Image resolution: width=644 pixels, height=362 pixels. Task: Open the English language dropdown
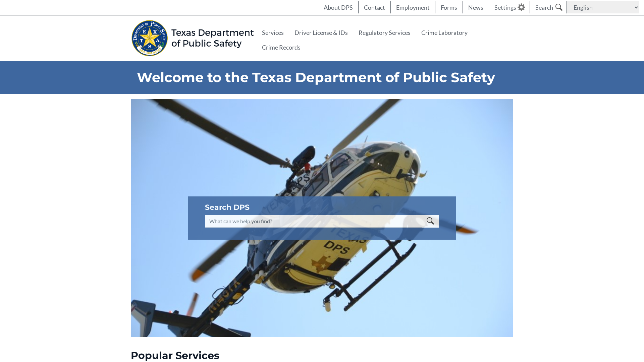pos(603,7)
